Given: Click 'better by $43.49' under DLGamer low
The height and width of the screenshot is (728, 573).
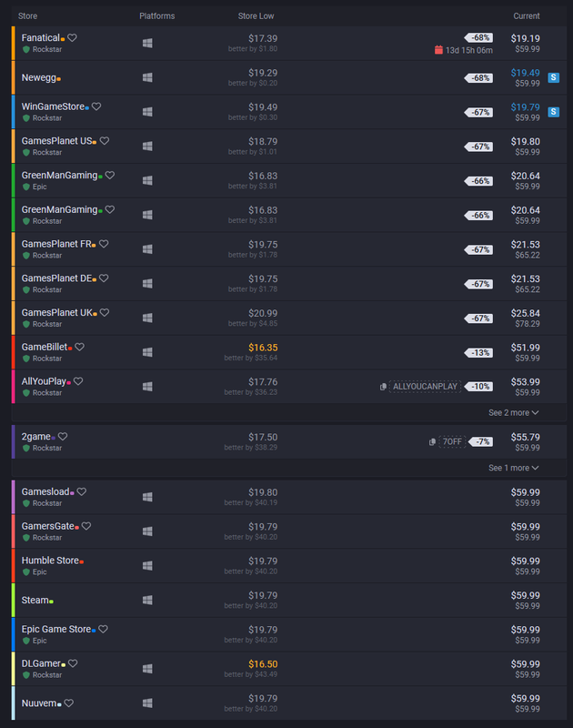Looking at the screenshot, I should pos(251,674).
